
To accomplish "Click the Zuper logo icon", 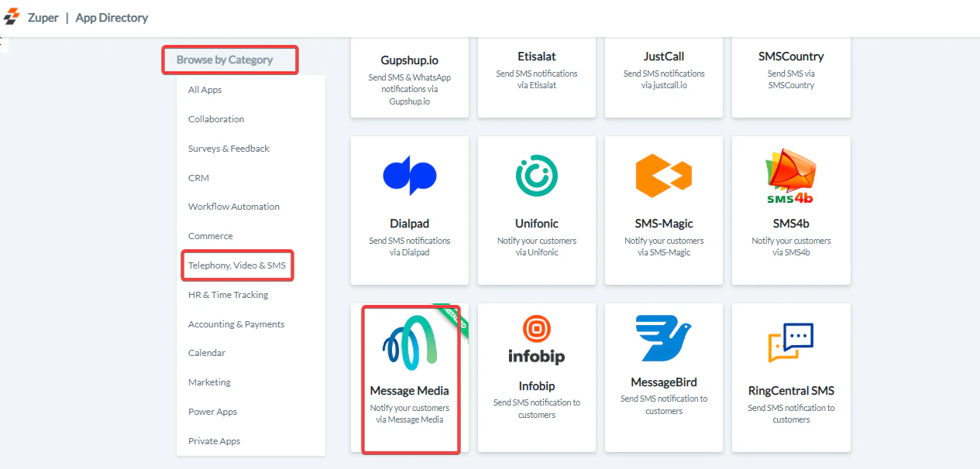I will (12, 17).
